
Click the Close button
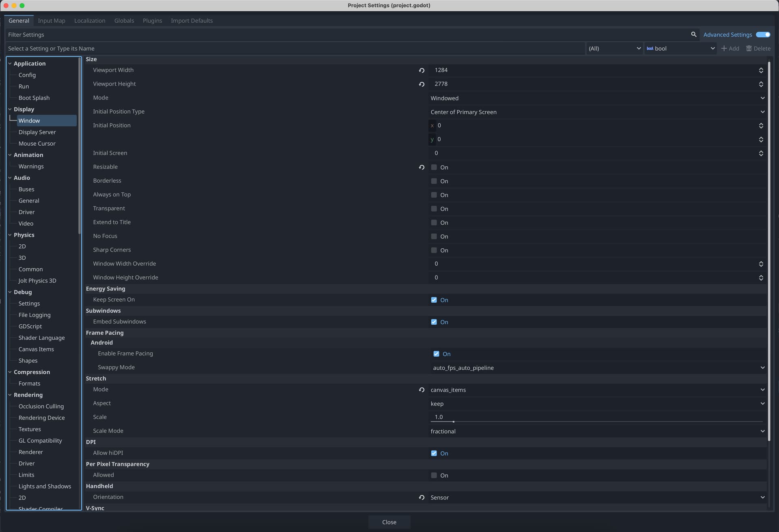point(389,522)
